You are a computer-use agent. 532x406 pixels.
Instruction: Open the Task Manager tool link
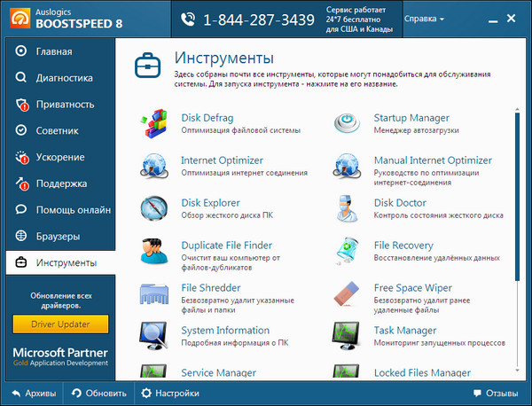(405, 331)
